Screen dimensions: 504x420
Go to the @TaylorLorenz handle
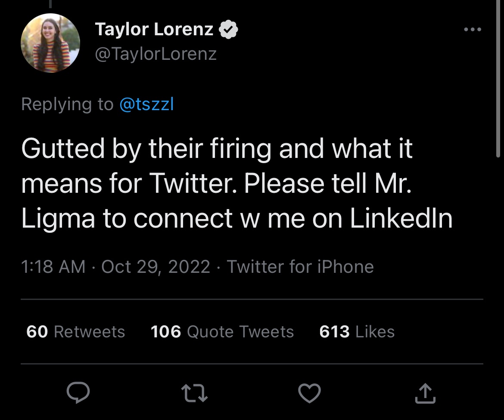[156, 54]
